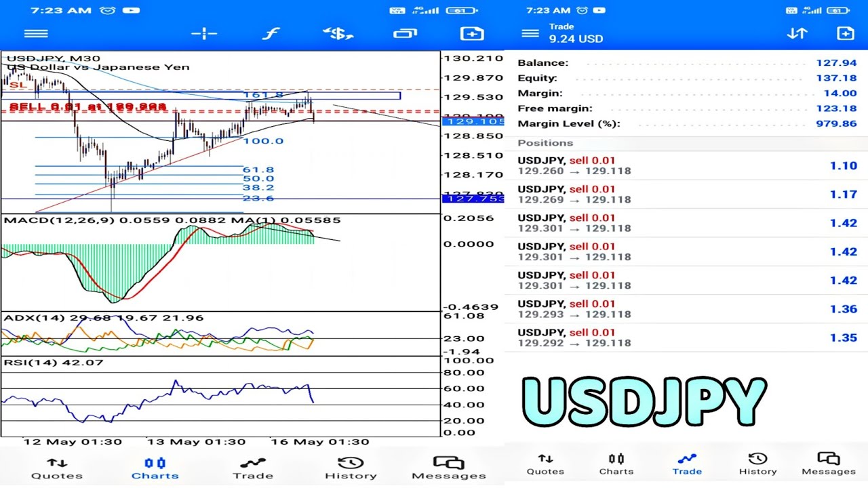Tap the Equity row showing 137.18
Screen dimensions: 868x488
coord(686,78)
